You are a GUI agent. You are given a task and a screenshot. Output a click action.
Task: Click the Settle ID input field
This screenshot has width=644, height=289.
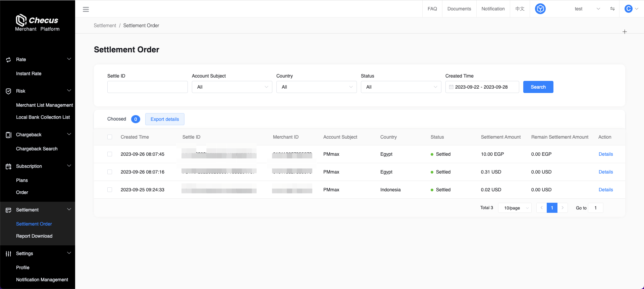tap(147, 87)
